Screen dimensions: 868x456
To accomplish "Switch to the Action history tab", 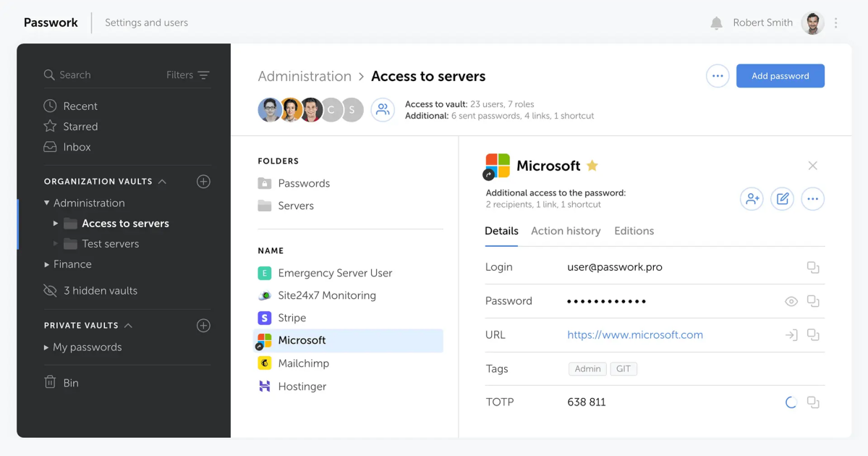I will click(x=566, y=231).
